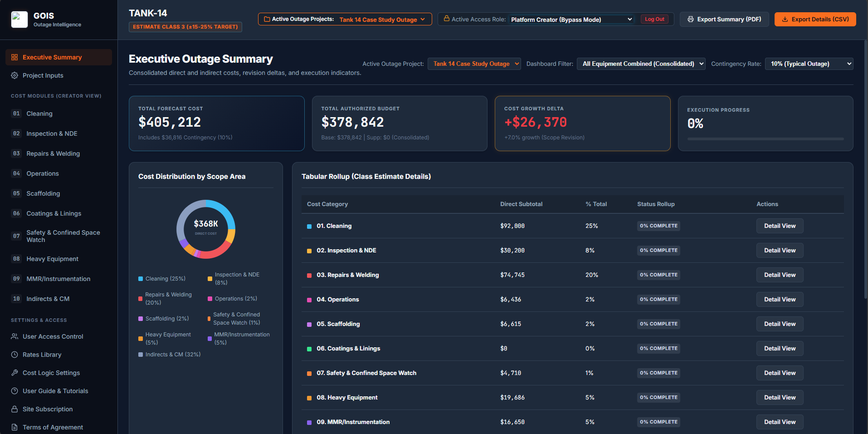Click the Terms of Agreement document icon
The height and width of the screenshot is (434, 868).
click(15, 427)
